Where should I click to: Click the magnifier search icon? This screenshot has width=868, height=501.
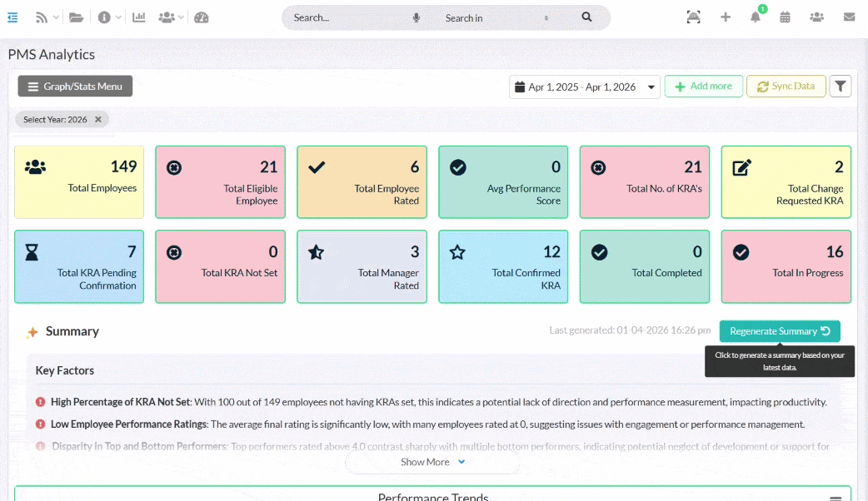pyautogui.click(x=586, y=17)
